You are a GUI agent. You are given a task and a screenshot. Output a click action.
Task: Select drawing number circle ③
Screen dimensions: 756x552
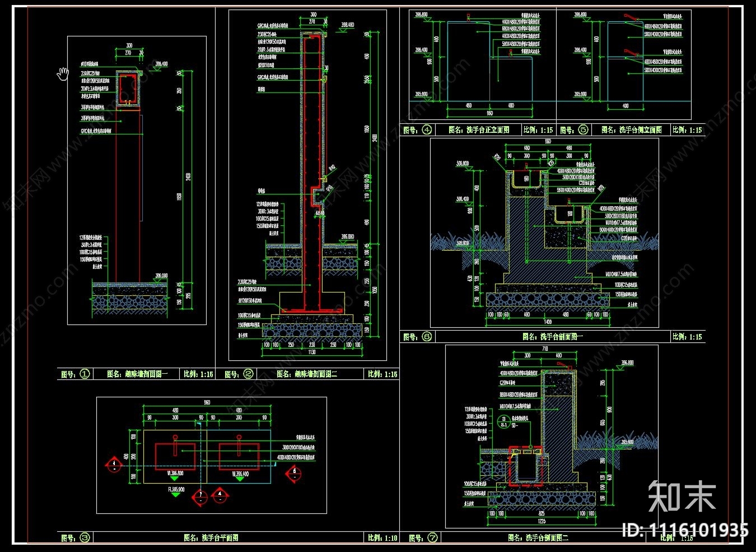[x=85, y=537]
